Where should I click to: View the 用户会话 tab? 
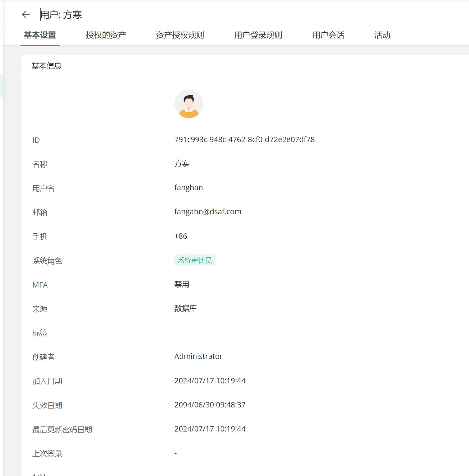pyautogui.click(x=328, y=35)
